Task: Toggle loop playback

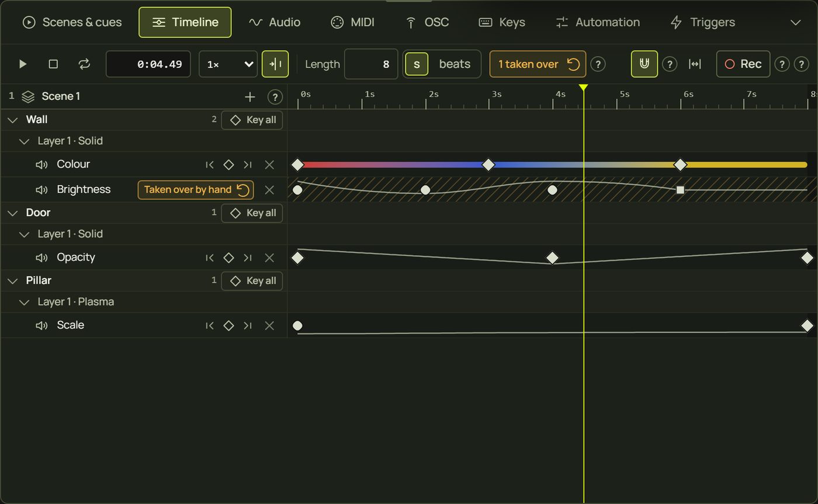Action: point(84,64)
